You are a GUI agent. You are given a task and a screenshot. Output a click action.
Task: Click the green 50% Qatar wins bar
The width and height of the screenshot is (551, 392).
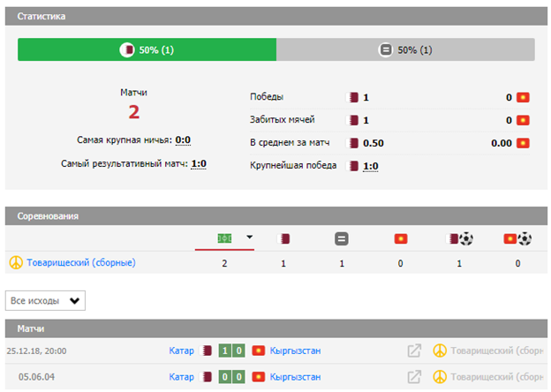[147, 49]
